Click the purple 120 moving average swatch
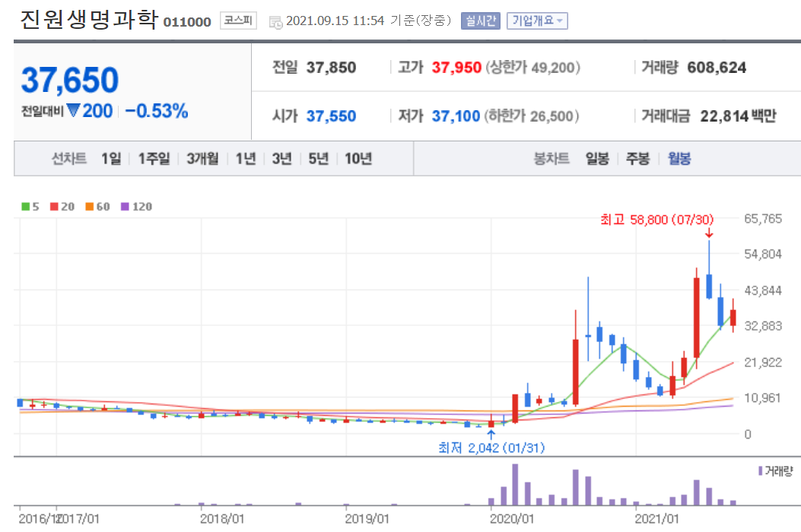This screenshot has width=801, height=532. 125,206
